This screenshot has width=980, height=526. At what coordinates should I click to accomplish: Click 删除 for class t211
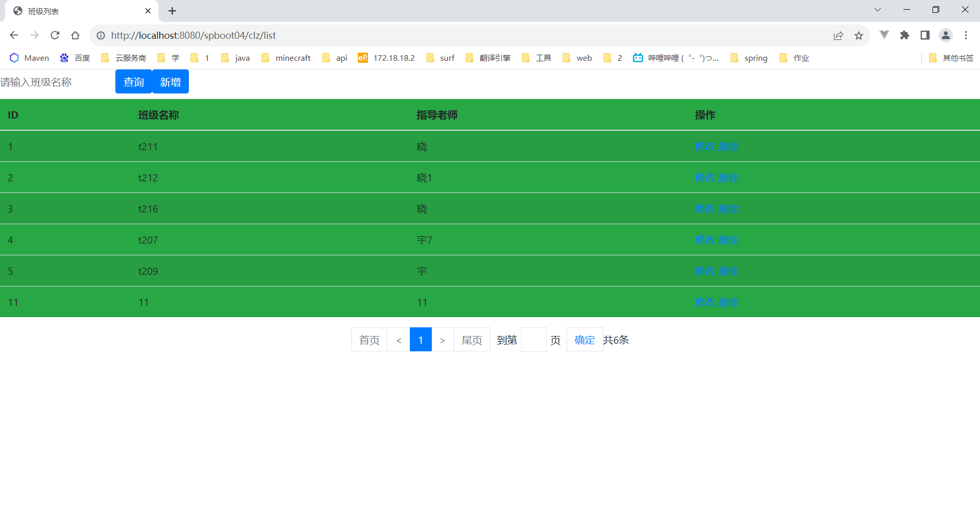tap(728, 147)
